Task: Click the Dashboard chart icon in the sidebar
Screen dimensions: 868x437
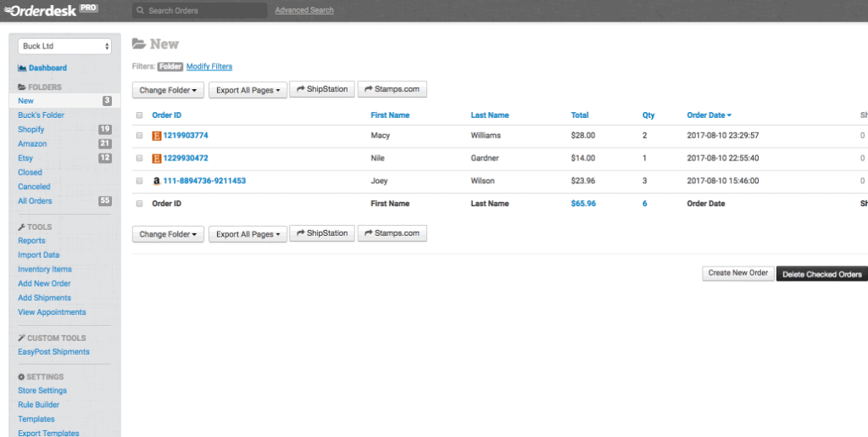Action: tap(22, 68)
